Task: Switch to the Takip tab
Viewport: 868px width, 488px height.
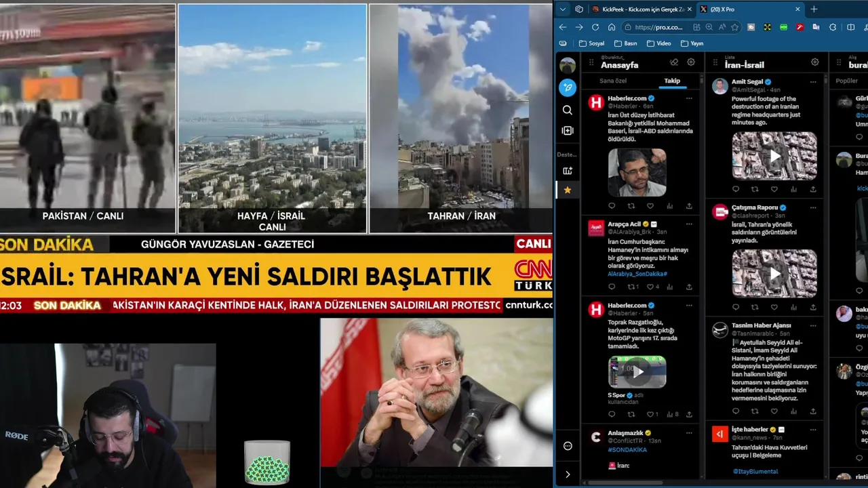Action: tap(672, 81)
